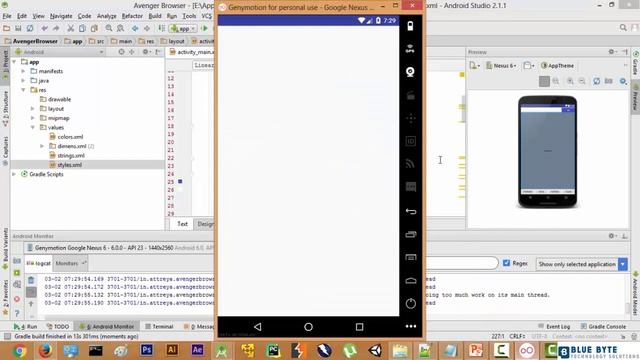Click the Genymotion battery widget icon
Image resolution: width=640 pixels, height=360 pixels.
coord(410,26)
